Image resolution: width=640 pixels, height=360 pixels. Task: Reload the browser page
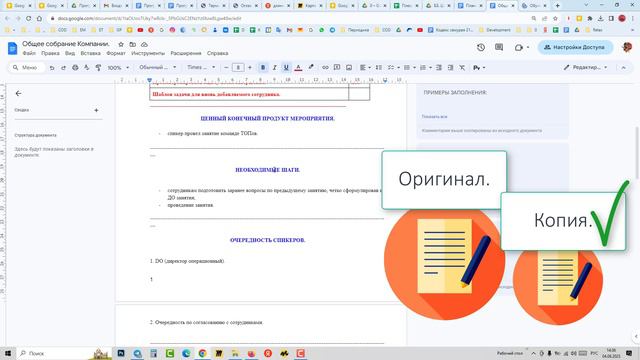tap(28, 18)
